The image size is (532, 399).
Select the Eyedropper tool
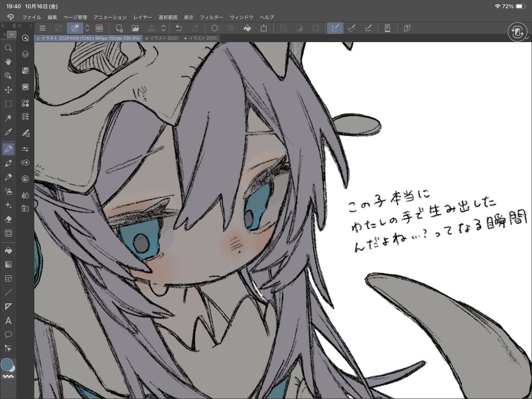tap(8, 132)
